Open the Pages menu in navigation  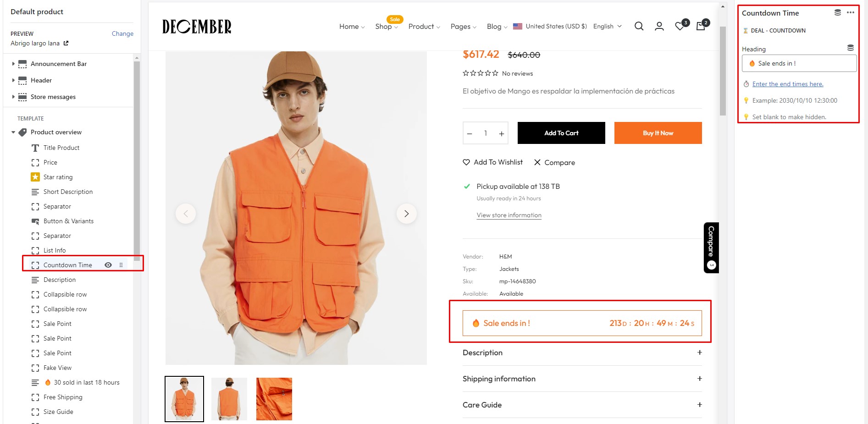pos(463,27)
